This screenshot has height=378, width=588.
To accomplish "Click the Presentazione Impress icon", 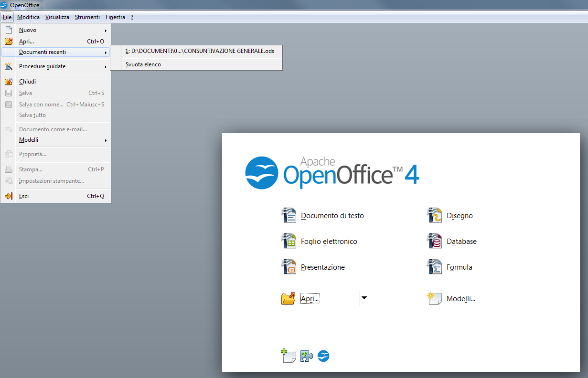I will click(x=289, y=267).
